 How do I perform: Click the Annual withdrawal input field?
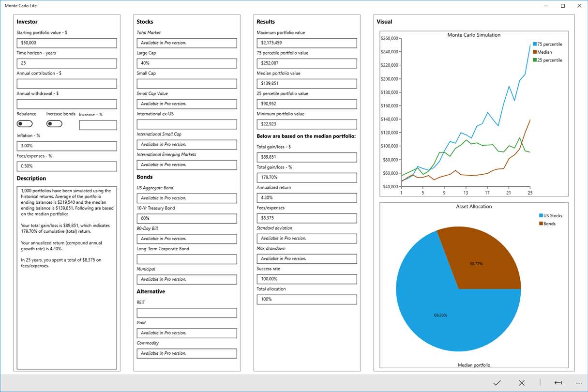[x=67, y=104]
